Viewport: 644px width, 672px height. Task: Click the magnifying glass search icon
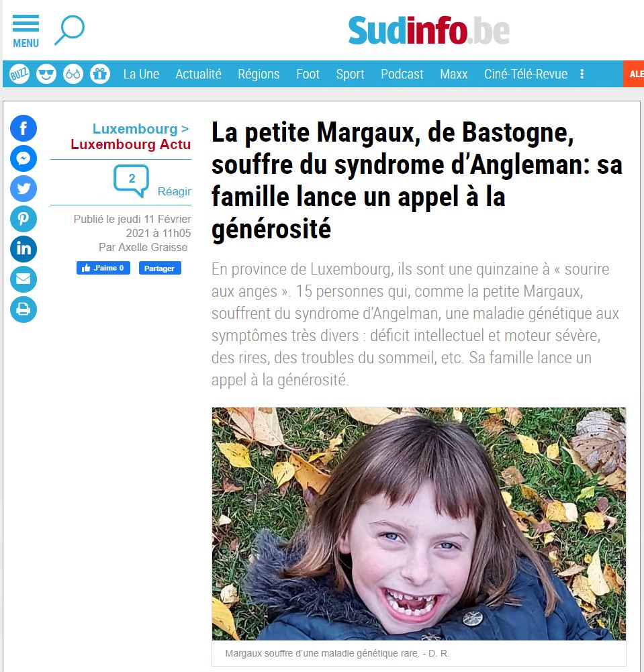[x=69, y=30]
